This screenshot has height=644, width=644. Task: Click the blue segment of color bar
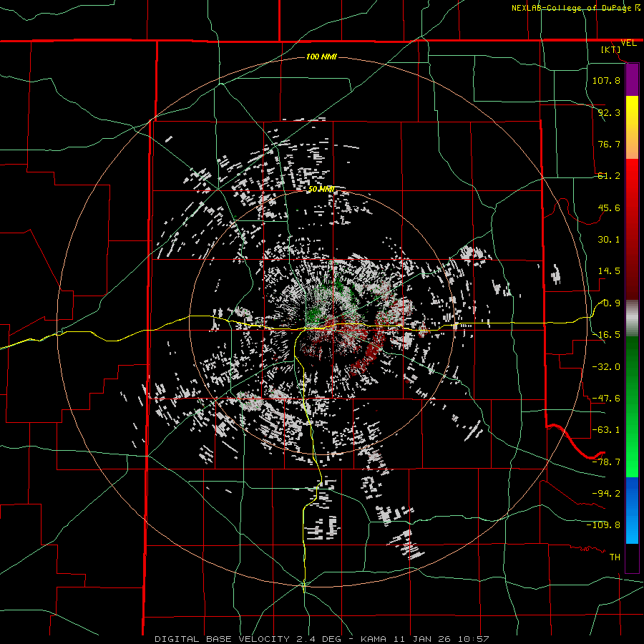point(632,510)
